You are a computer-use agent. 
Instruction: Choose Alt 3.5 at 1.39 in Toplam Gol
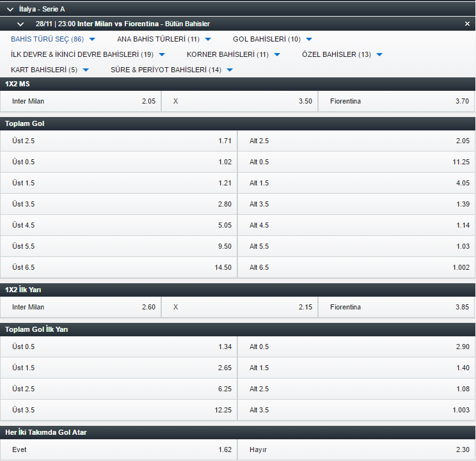[356, 204]
